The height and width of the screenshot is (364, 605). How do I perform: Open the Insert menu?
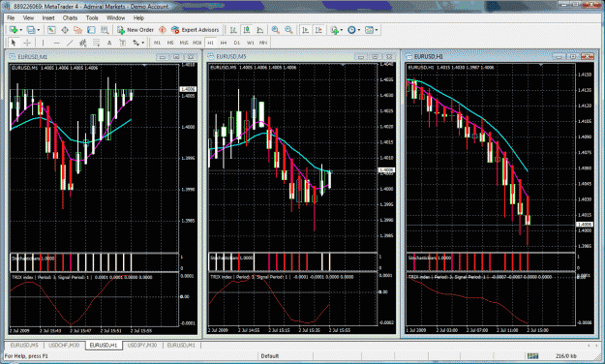click(x=48, y=17)
